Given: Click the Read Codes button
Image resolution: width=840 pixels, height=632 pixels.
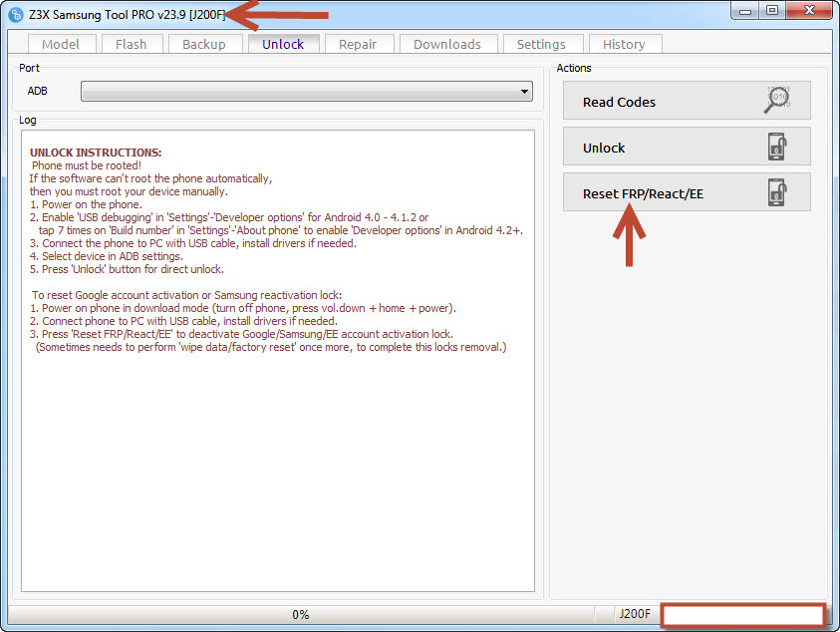Looking at the screenshot, I should [687, 101].
